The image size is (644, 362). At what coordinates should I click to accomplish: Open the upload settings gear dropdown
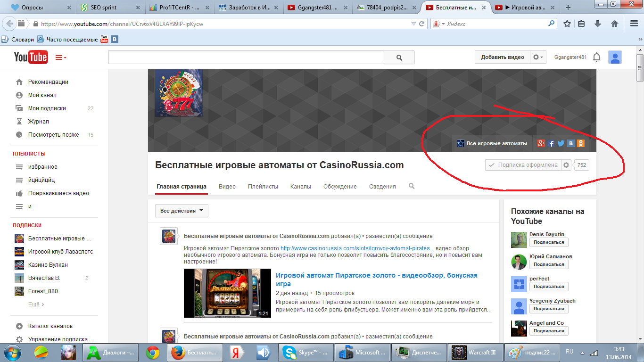pos(538,57)
